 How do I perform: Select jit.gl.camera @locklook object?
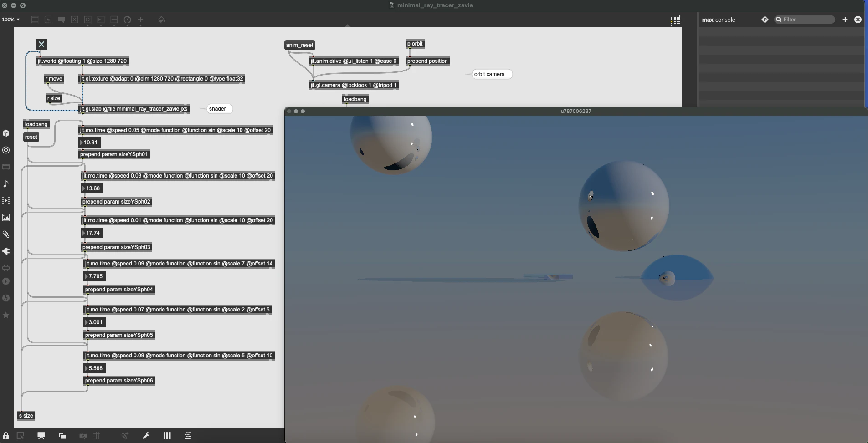(x=354, y=85)
